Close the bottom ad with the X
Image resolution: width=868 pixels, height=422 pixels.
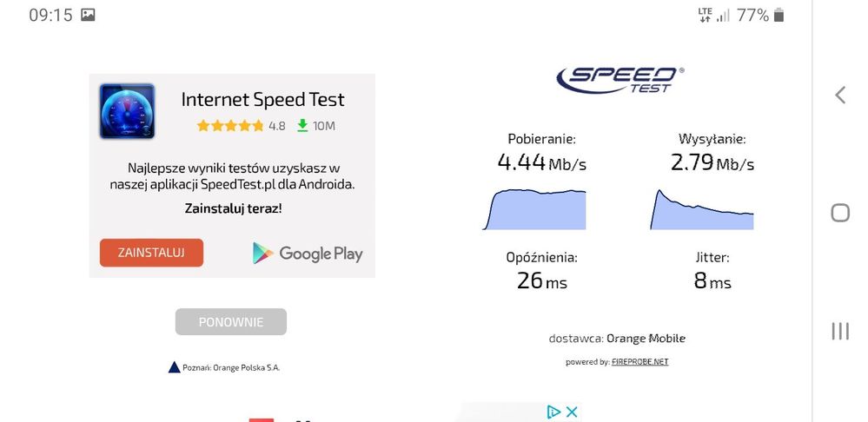(x=571, y=412)
